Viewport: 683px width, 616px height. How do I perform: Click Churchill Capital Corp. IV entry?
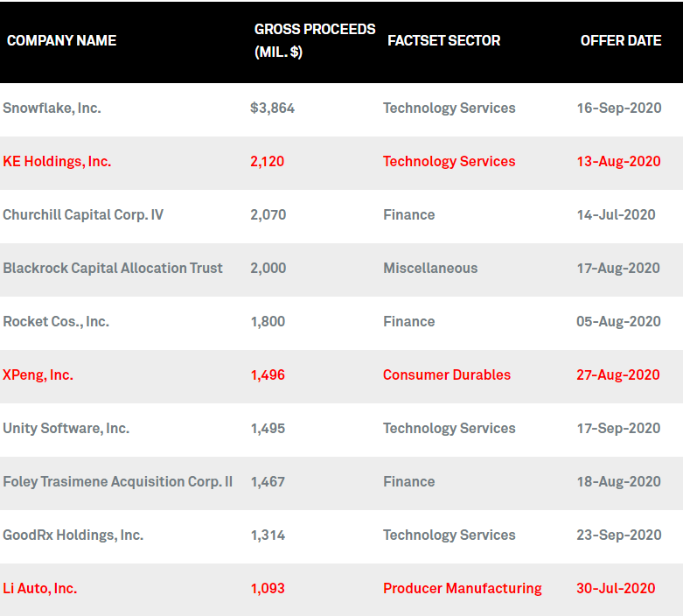tap(83, 215)
